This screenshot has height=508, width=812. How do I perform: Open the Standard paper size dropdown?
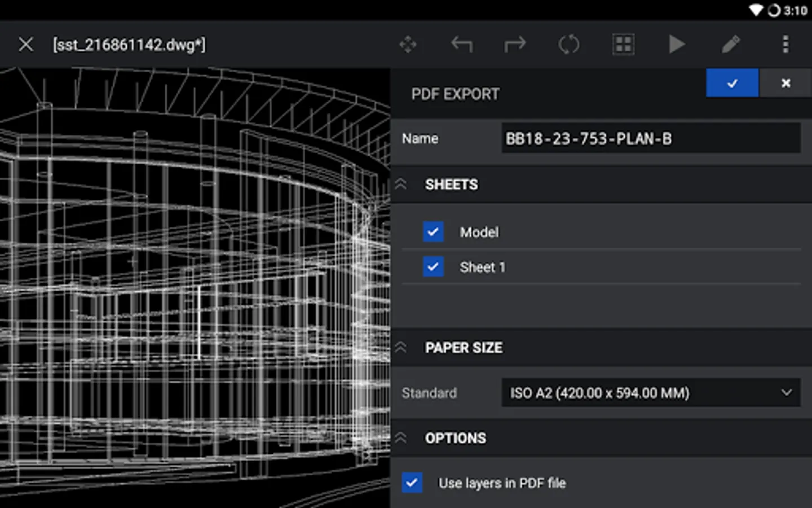pyautogui.click(x=651, y=393)
